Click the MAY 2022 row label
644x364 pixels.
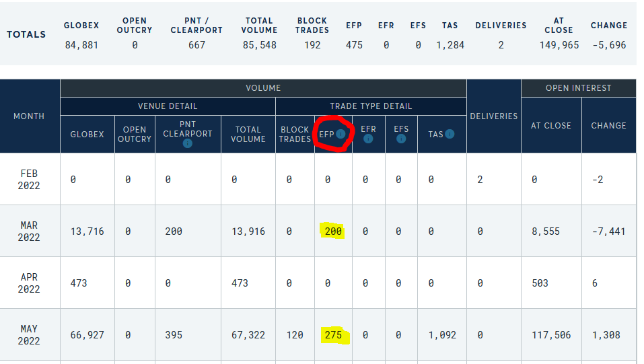click(x=29, y=335)
